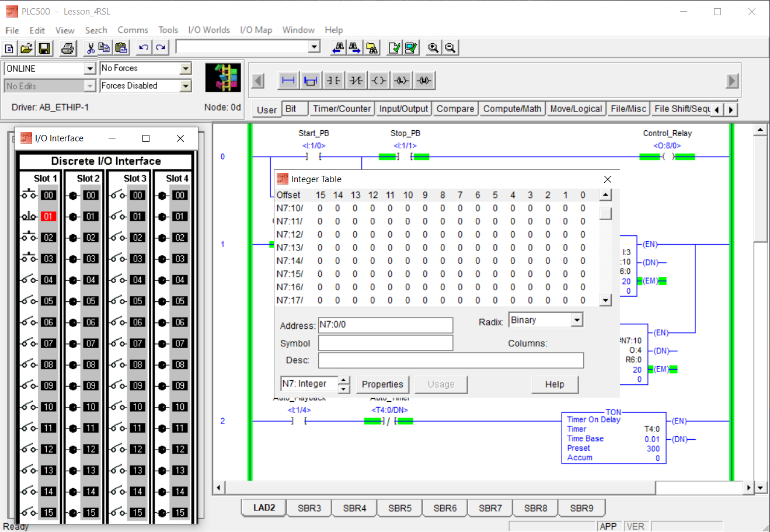Print using the printer icon
This screenshot has height=532, width=770.
68,48
